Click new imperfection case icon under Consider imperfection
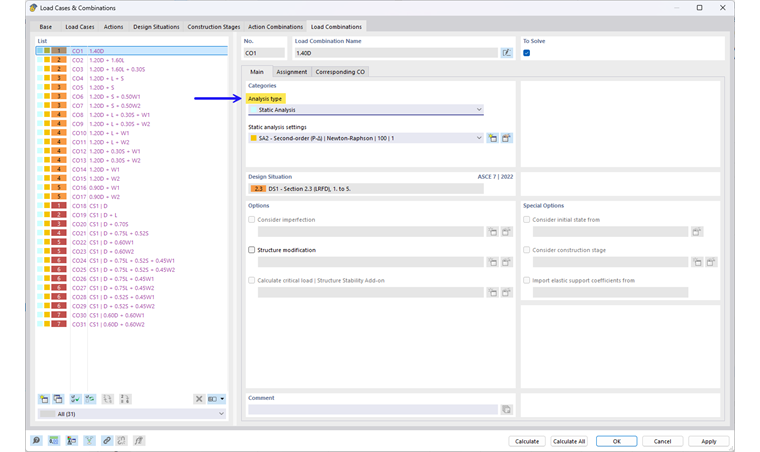 pyautogui.click(x=493, y=232)
